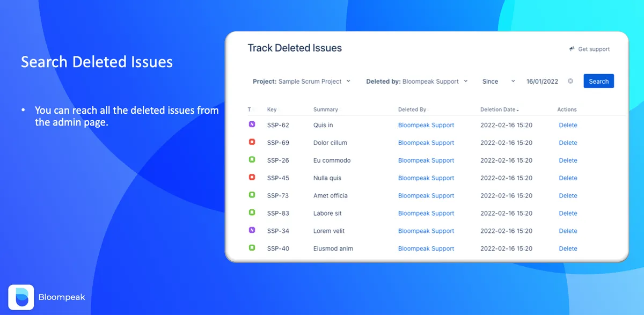
Task: Click the Track Deleted Issues heading
Action: click(x=295, y=48)
